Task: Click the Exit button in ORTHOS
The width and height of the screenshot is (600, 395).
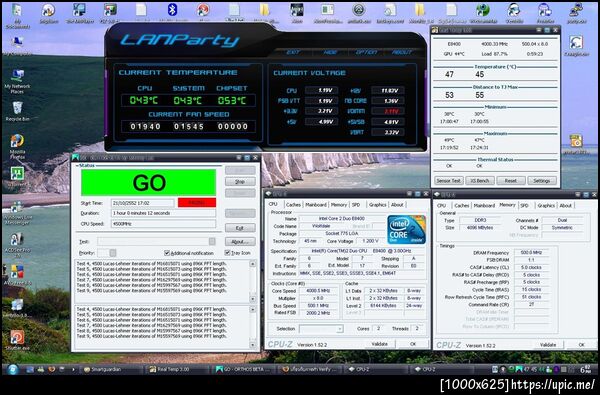Action: tap(240, 228)
